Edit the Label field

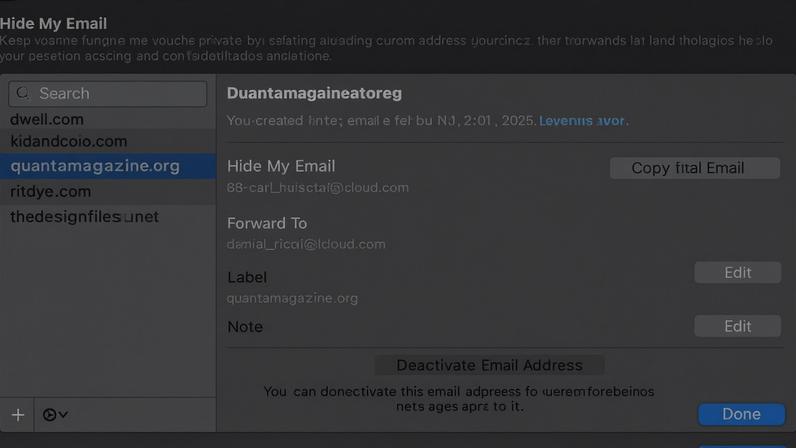(x=737, y=273)
